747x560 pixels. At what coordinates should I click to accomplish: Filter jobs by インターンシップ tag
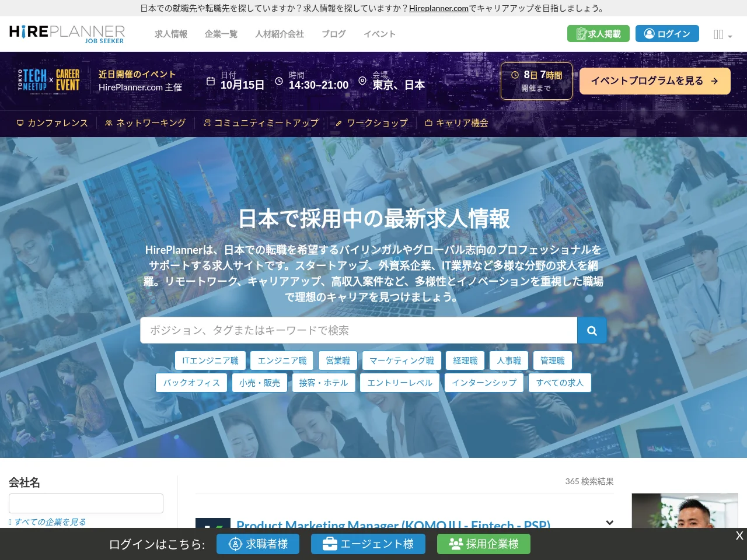[484, 383]
